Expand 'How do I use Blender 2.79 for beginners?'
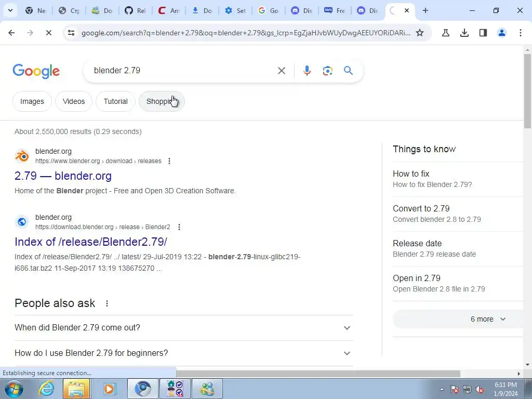The width and height of the screenshot is (532, 399). coord(183,353)
